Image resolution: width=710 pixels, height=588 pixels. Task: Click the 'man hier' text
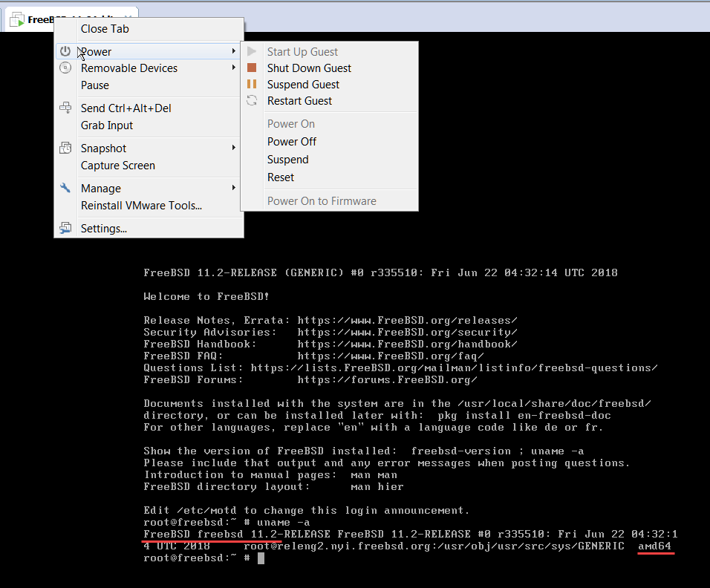[377, 486]
